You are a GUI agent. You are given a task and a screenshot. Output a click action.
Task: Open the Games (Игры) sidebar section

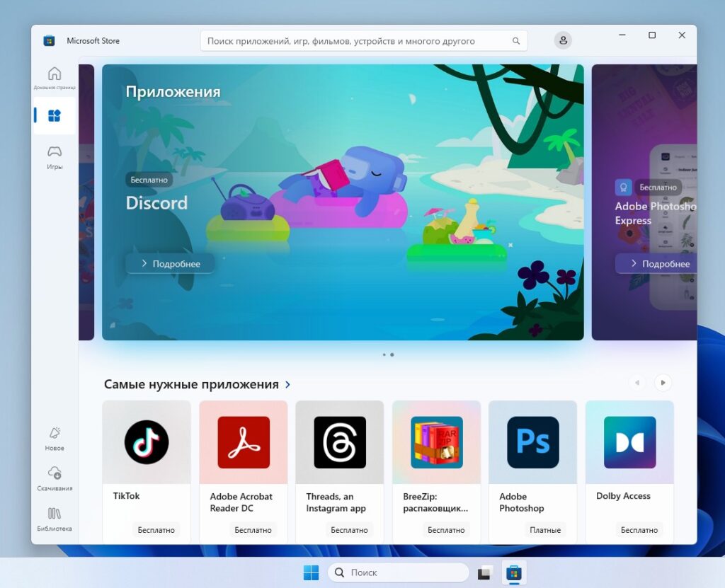pos(55,157)
